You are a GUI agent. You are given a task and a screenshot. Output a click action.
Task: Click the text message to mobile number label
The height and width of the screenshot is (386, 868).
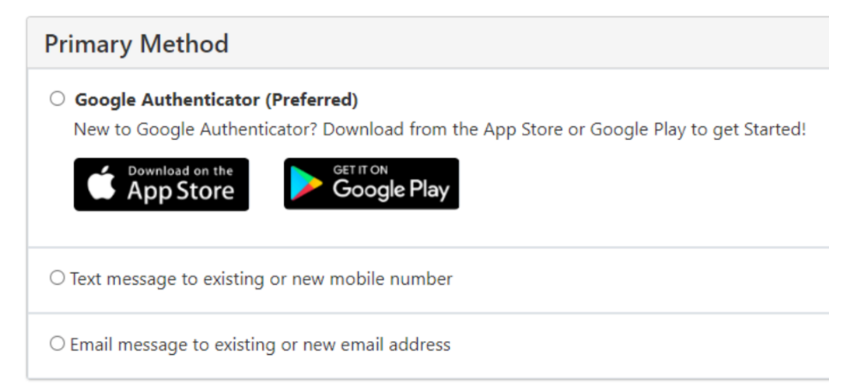coord(261,279)
